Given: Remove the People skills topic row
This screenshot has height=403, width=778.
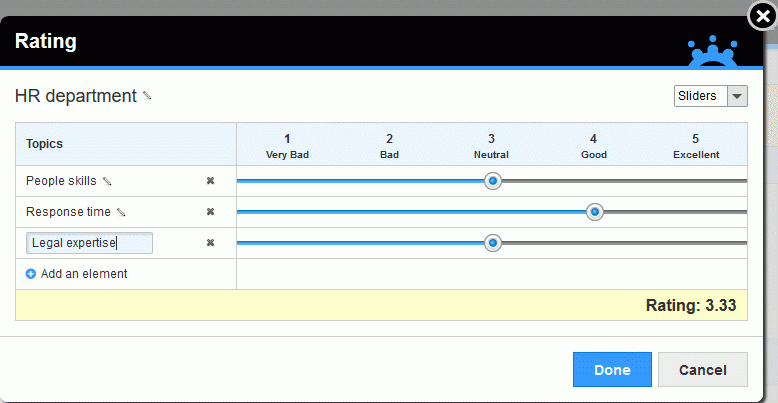Looking at the screenshot, I should click(210, 181).
